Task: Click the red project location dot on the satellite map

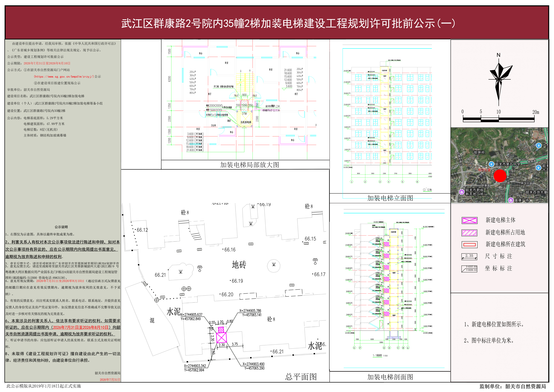Action: click(x=500, y=176)
